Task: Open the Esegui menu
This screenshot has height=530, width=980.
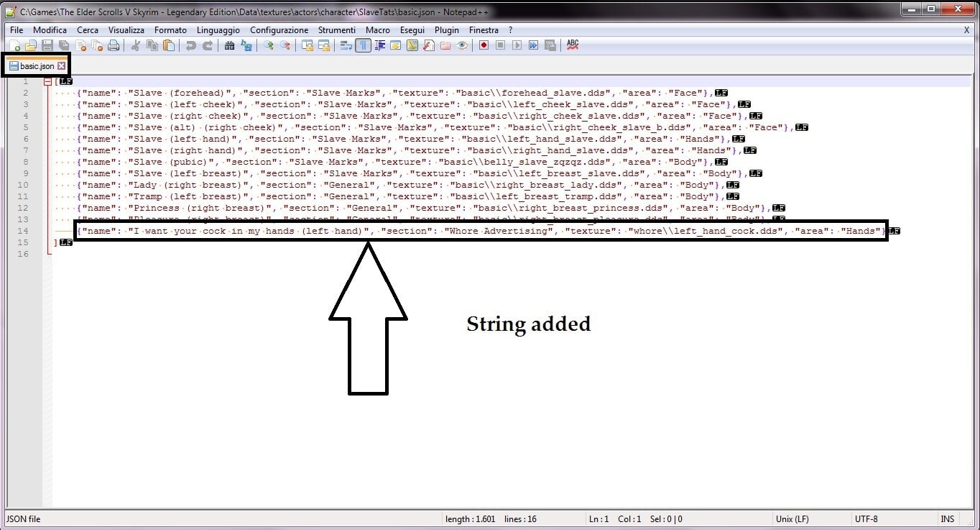Action: tap(412, 30)
